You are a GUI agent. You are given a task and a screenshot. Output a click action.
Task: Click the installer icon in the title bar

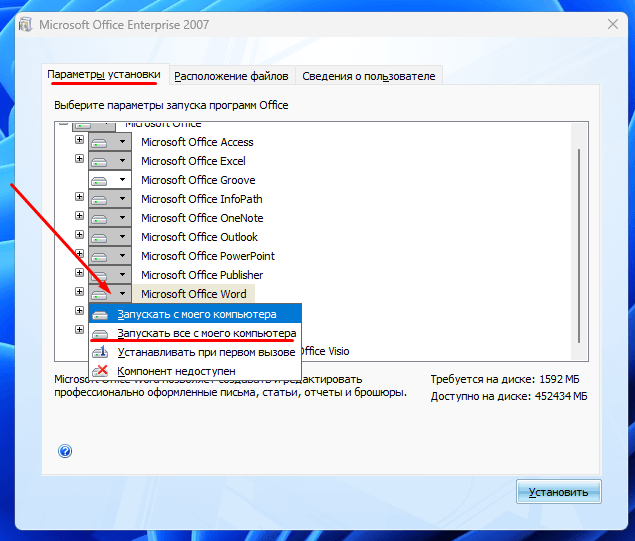pos(26,25)
